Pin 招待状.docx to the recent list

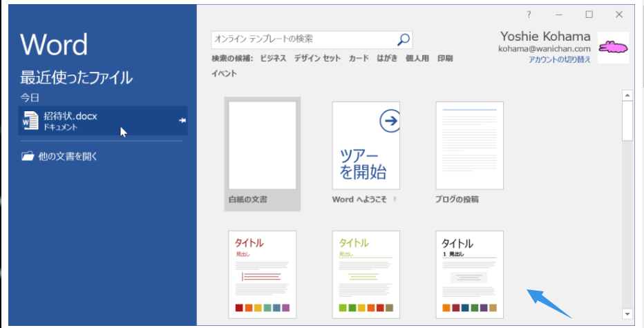coord(182,120)
